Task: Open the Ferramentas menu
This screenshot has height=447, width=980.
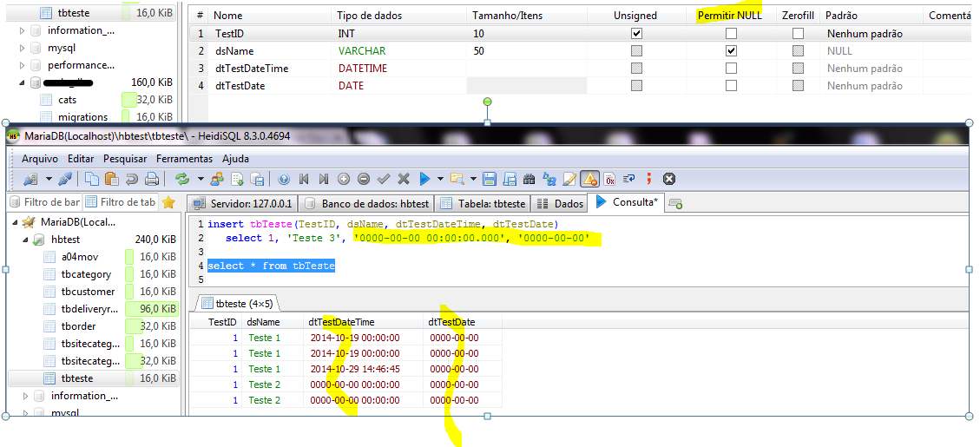Action: [184, 159]
